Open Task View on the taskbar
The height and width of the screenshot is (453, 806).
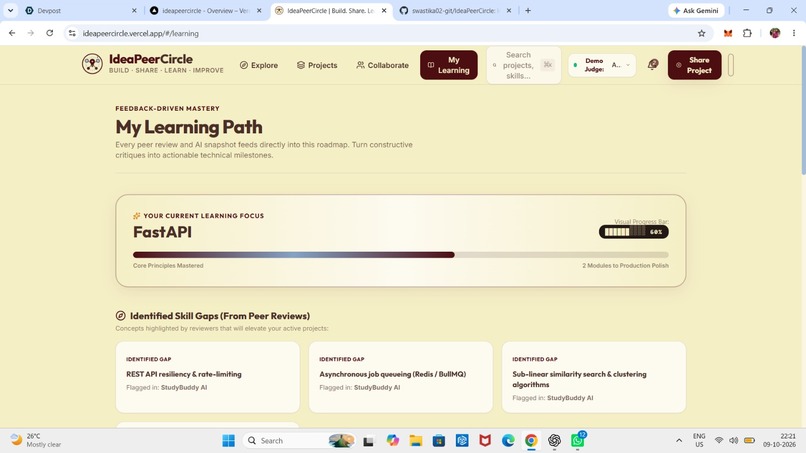(x=368, y=441)
